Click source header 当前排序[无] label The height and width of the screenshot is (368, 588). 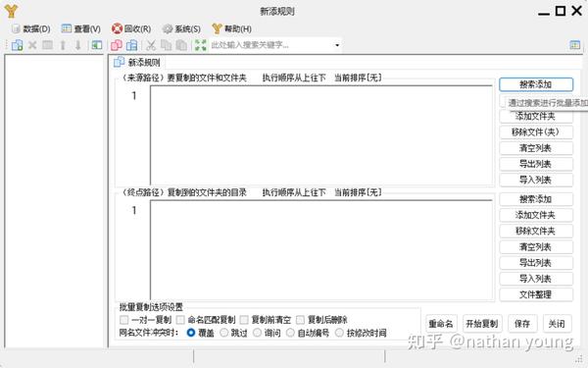(358, 78)
